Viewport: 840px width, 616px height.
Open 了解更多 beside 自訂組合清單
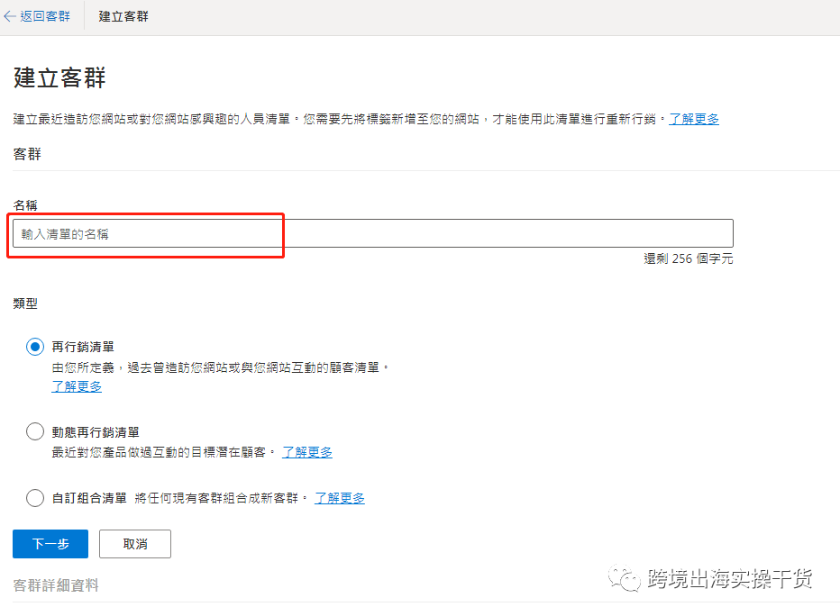pos(340,498)
